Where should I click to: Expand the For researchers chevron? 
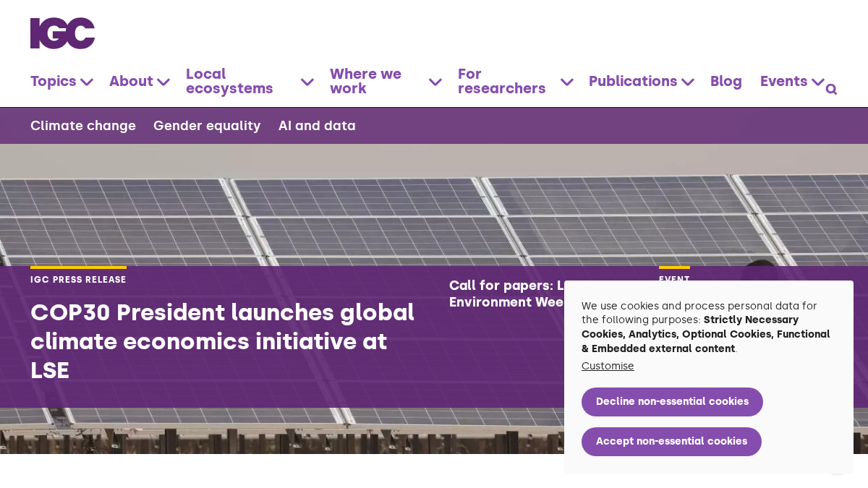coord(567,82)
